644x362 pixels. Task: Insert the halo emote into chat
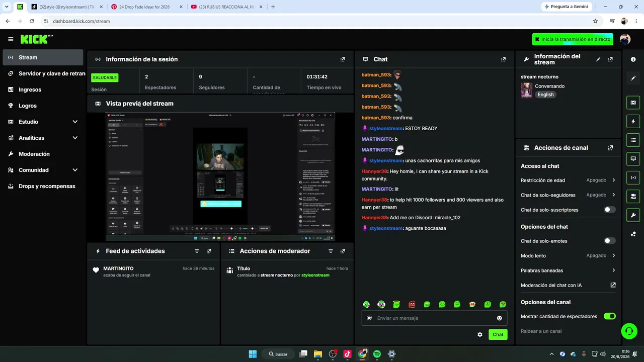(396, 304)
